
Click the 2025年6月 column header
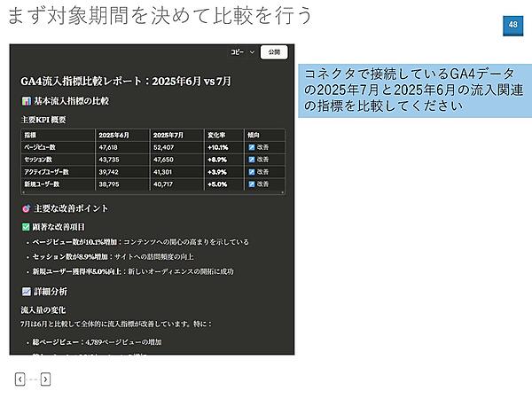coord(114,135)
